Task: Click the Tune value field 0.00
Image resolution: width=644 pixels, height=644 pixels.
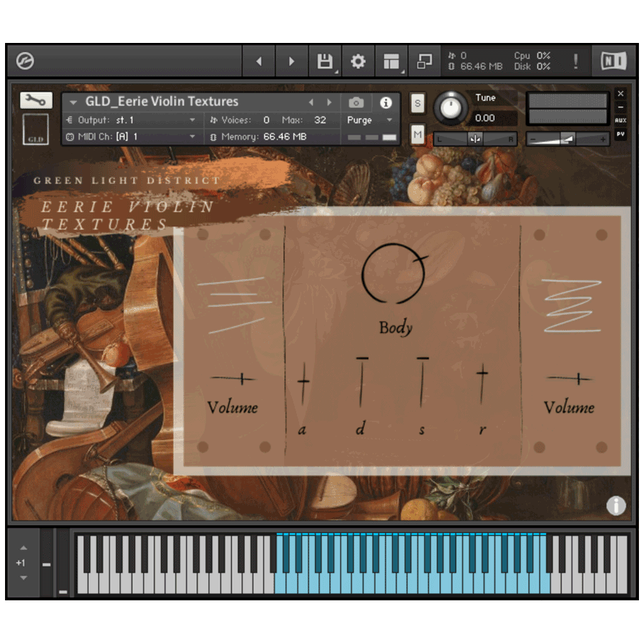Action: pyautogui.click(x=492, y=118)
